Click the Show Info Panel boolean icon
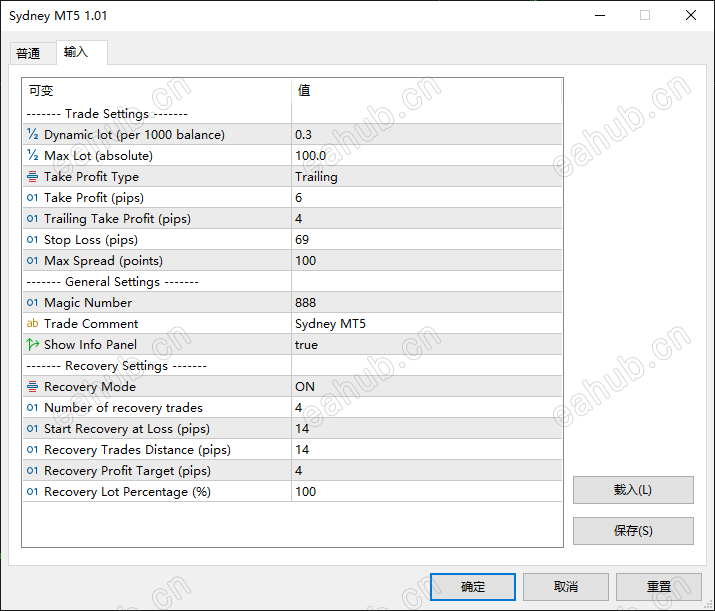This screenshot has width=715, height=611. (x=32, y=344)
